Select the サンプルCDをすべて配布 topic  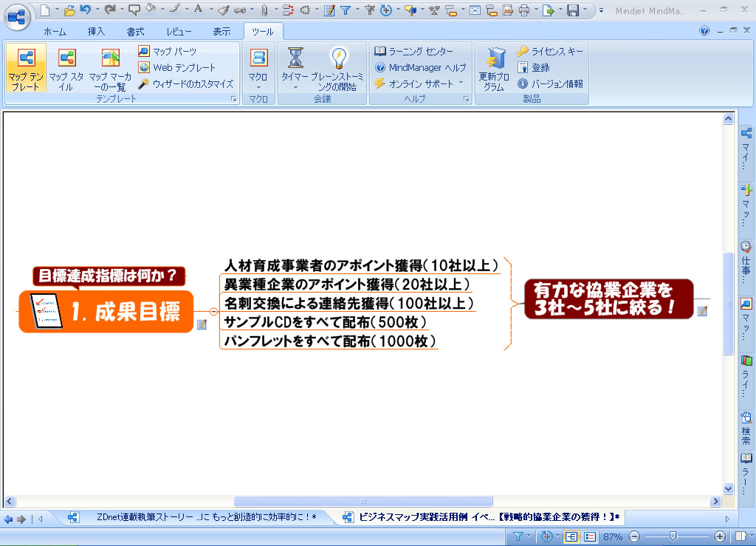[x=325, y=322]
